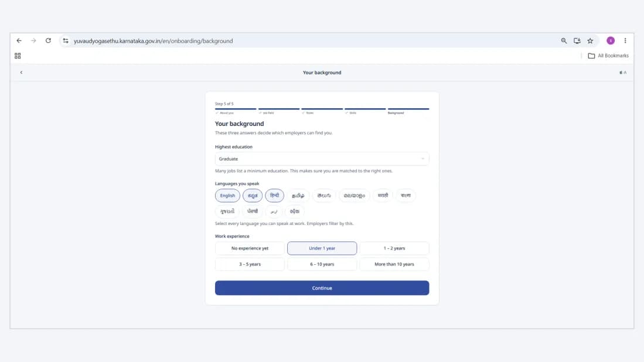Choose '1 – 2 years' work experience

point(394,248)
